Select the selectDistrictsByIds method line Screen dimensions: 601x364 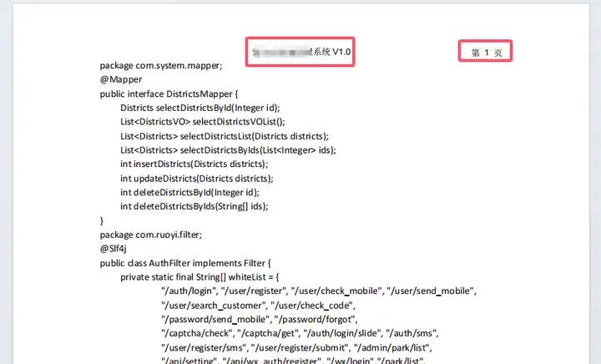[x=228, y=150]
